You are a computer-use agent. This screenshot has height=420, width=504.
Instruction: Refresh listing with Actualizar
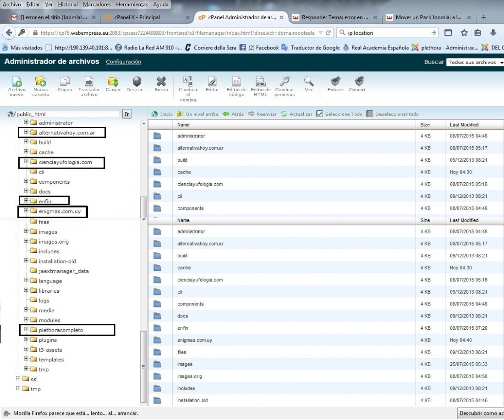point(297,114)
